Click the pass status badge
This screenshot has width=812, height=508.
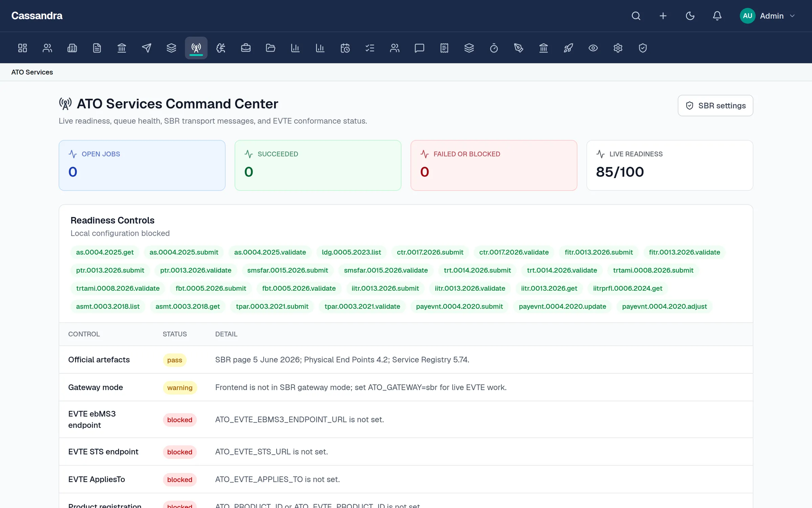(x=175, y=360)
